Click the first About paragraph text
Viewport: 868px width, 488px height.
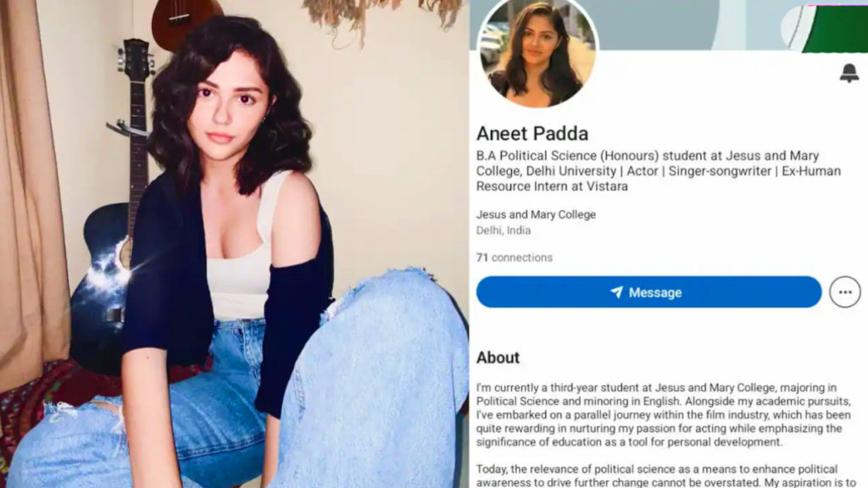663,414
